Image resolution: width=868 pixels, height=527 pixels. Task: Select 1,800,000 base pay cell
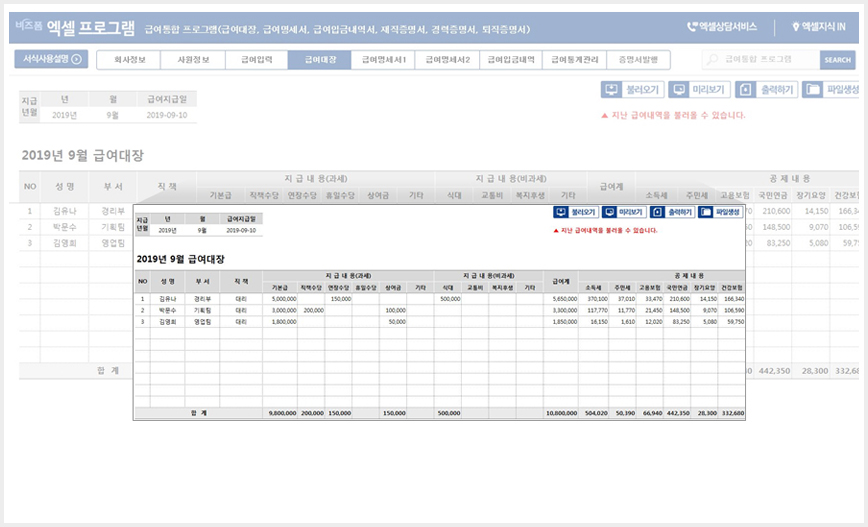click(x=280, y=322)
